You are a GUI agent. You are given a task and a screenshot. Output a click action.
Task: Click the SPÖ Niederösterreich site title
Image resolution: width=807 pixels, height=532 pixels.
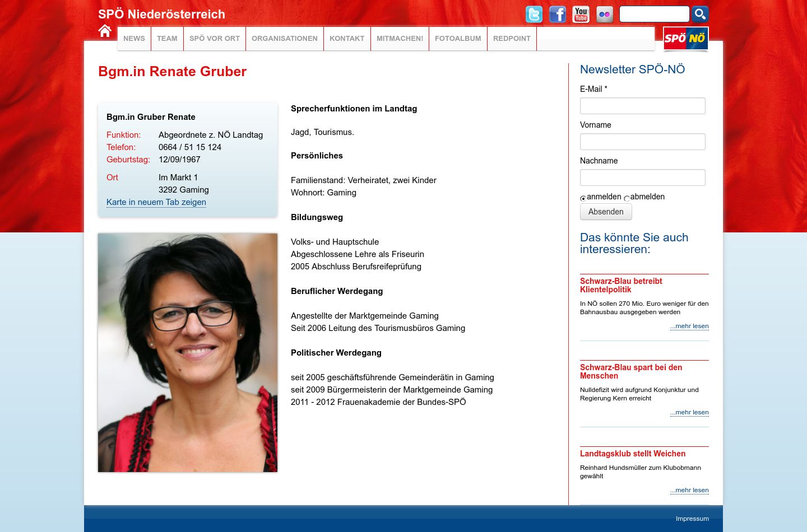(x=161, y=15)
